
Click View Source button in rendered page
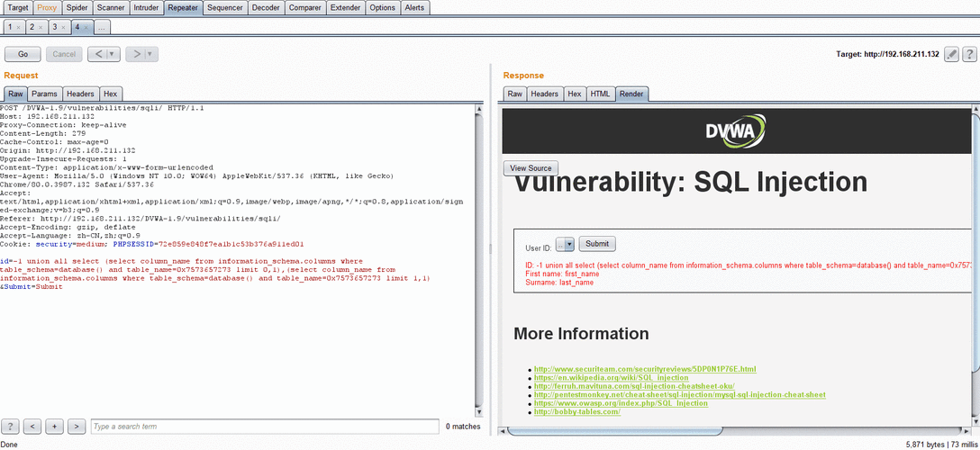[531, 168]
